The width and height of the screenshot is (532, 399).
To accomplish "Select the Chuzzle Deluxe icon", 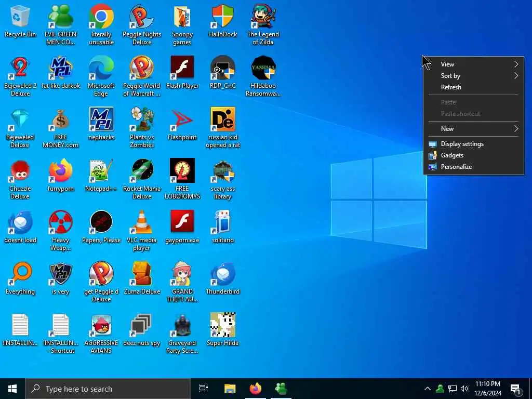I will (20, 170).
